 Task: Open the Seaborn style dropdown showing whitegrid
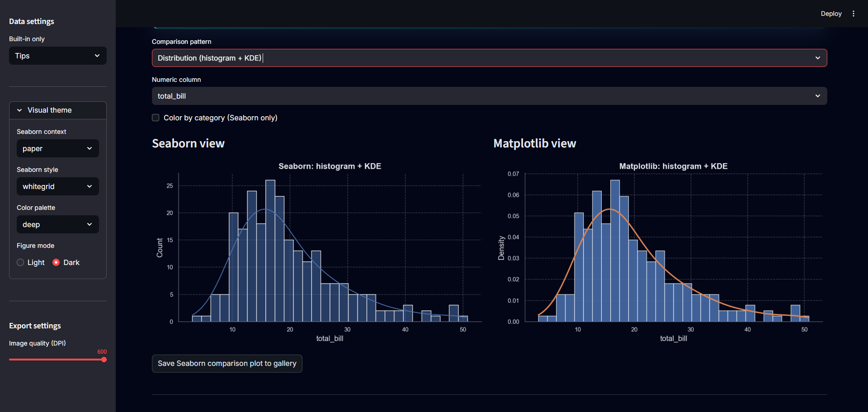(57, 186)
